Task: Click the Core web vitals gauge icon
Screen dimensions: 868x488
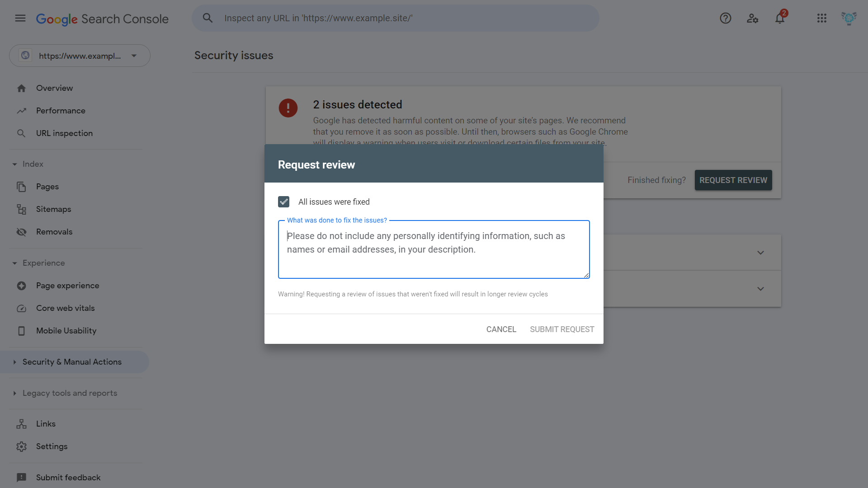Action: [21, 308]
